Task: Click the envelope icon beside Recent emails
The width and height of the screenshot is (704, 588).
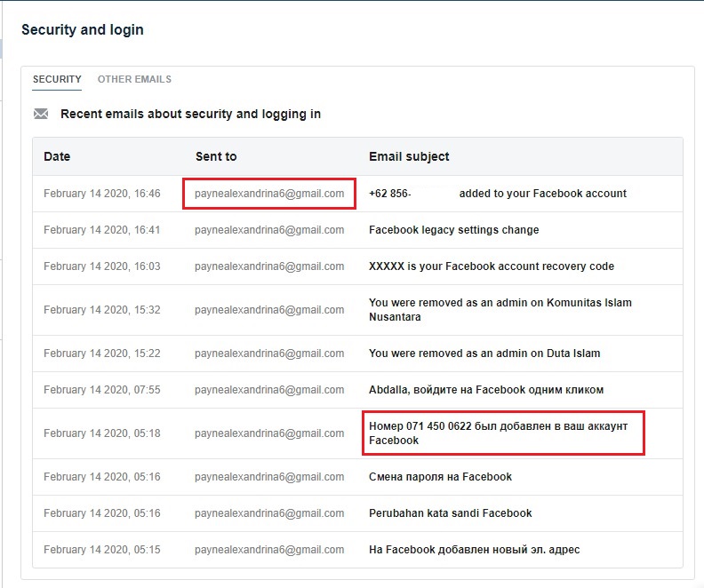Action: (41, 114)
